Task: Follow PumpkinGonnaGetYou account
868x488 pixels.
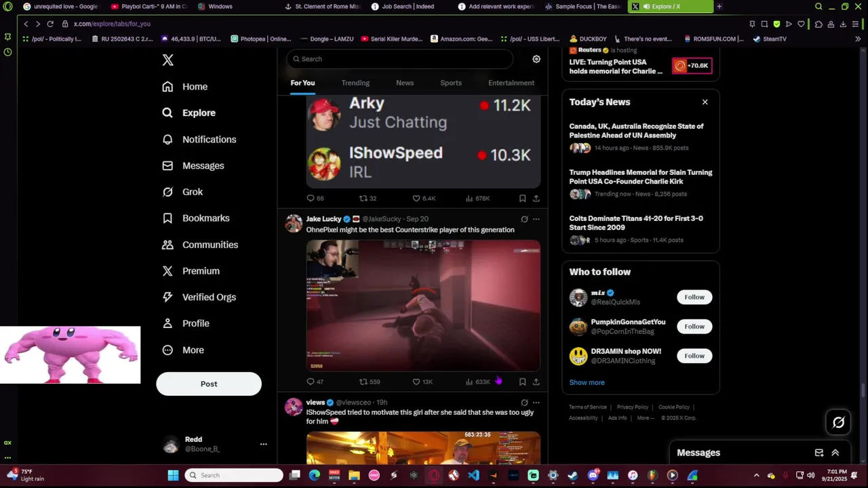Action: [694, 327]
